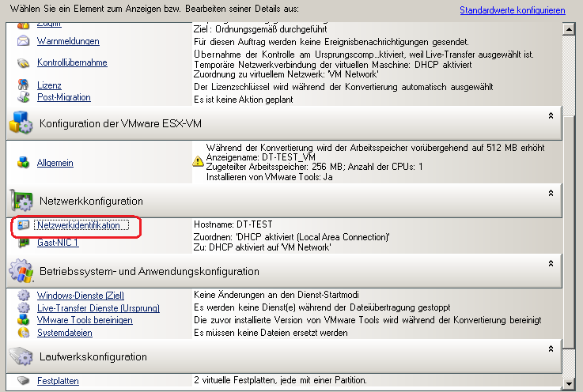This screenshot has width=583, height=392.
Task: Click 'Keine Änderungen an den Dienst-Startmodi' text
Action: point(276,295)
